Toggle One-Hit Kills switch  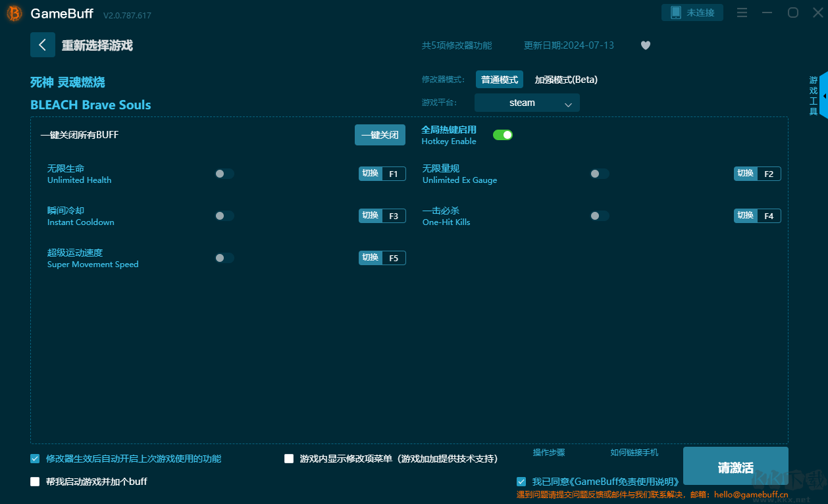(600, 216)
